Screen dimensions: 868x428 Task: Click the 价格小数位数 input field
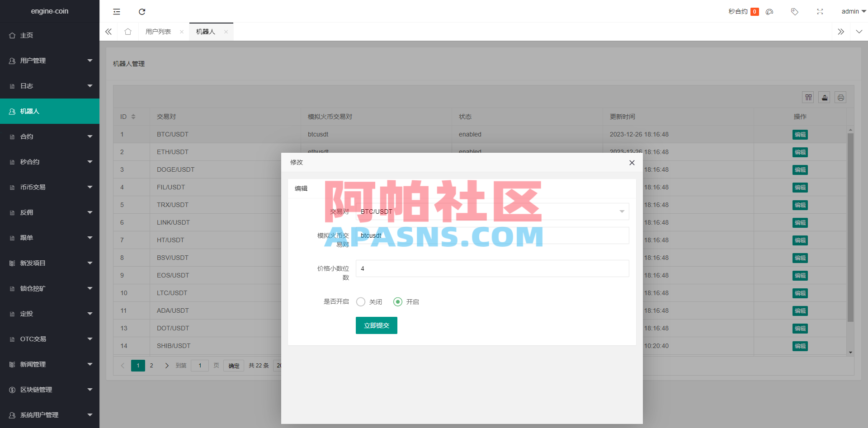point(491,268)
